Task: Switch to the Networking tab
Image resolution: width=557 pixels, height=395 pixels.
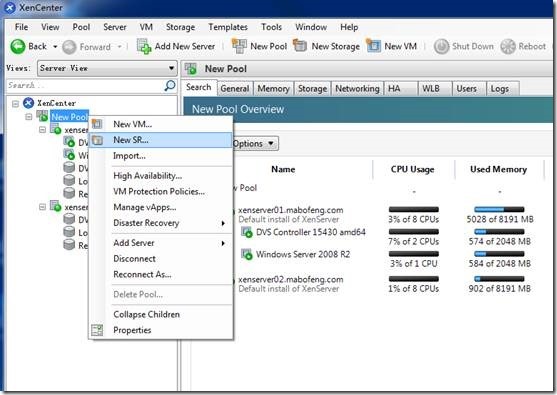Action: pyautogui.click(x=357, y=88)
